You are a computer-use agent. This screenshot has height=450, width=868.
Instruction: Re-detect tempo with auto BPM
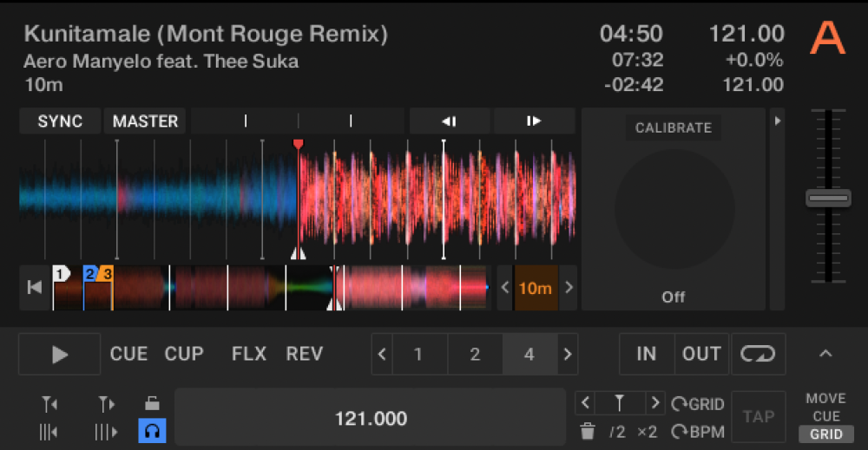(698, 432)
